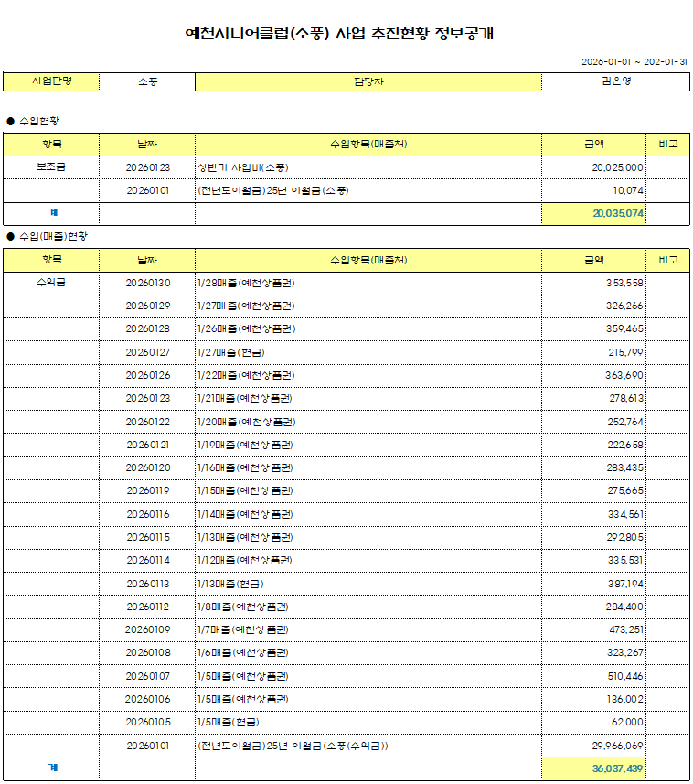Click the 1/13매출(현금) entry
The image size is (693, 784).
(230, 583)
